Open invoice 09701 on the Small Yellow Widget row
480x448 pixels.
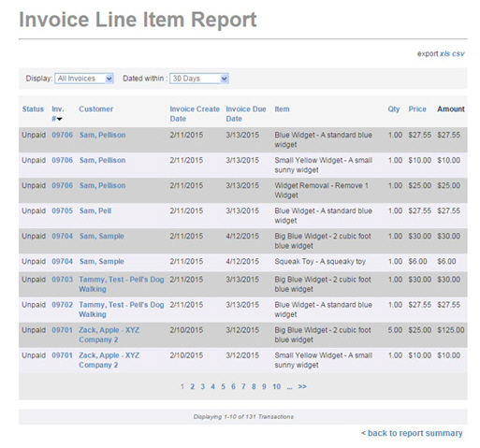click(x=63, y=355)
